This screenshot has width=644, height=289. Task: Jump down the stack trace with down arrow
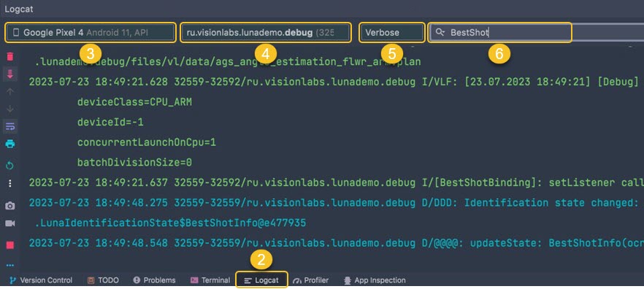point(10,109)
